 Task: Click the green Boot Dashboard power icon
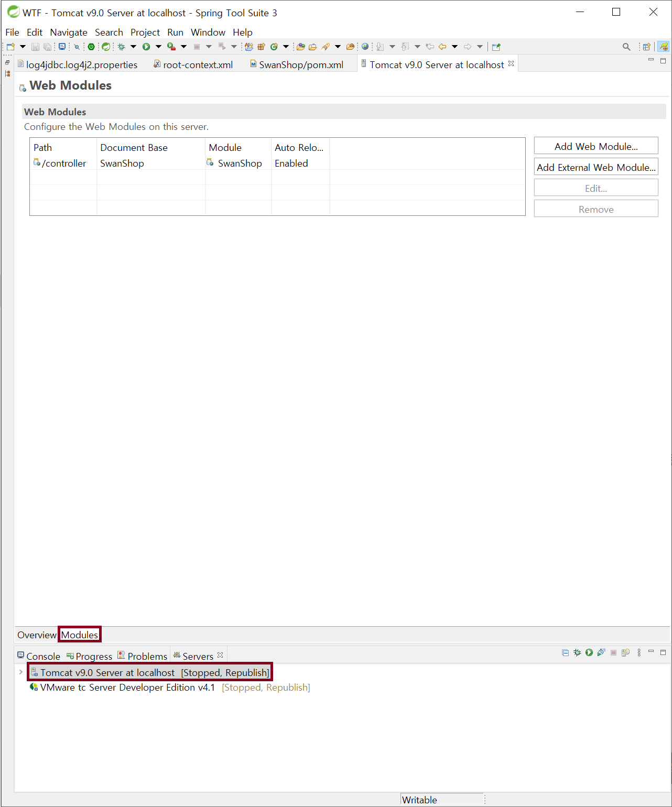pos(91,47)
